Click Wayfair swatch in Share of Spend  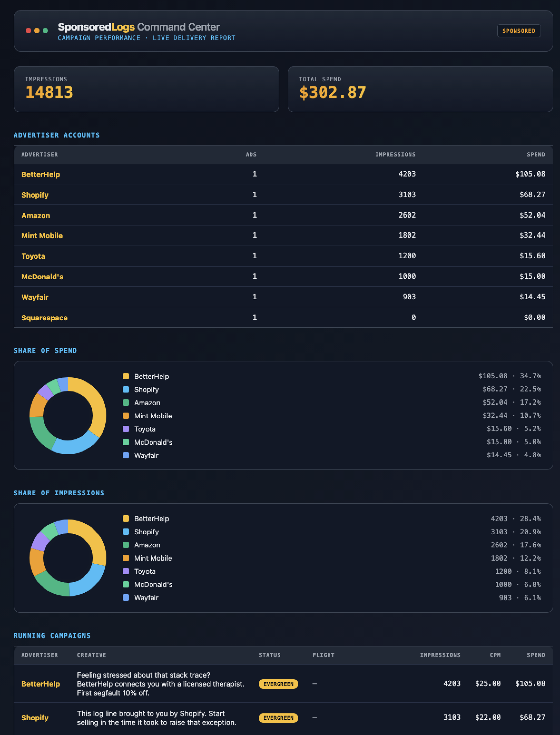point(126,455)
